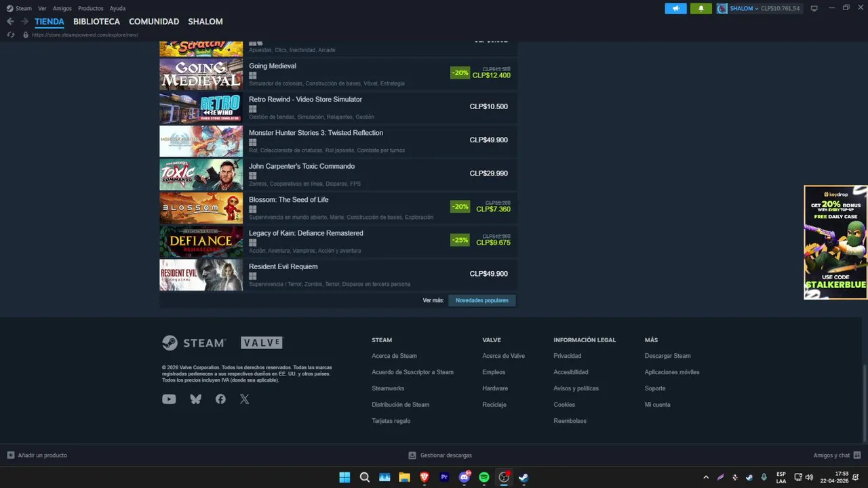Expand the SHALOM account dropdown
868x488 pixels.
click(757, 8)
